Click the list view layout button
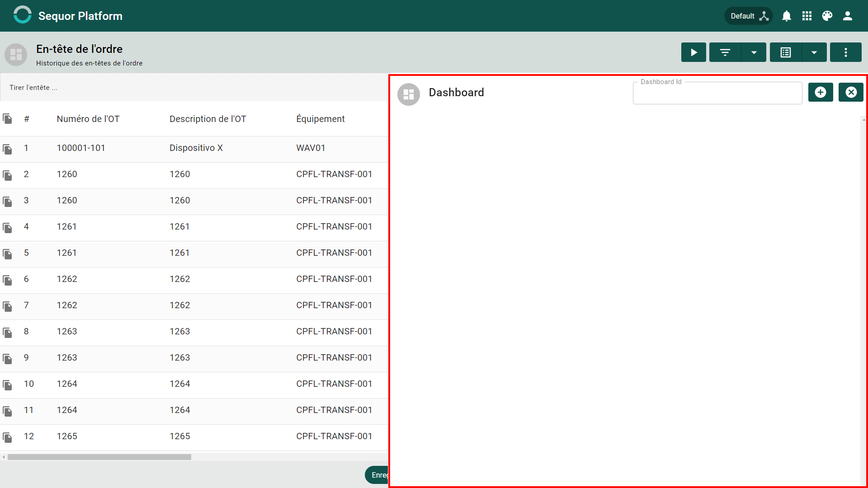This screenshot has width=868, height=488. pos(786,52)
